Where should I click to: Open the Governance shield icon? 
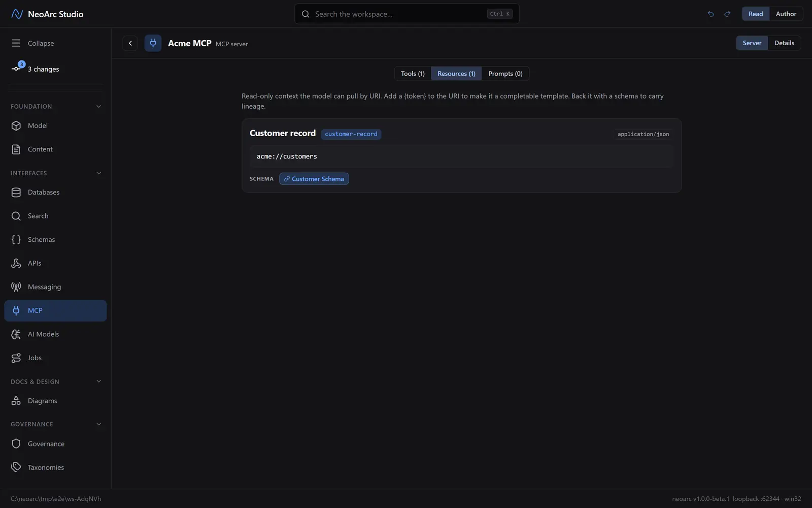tap(16, 444)
